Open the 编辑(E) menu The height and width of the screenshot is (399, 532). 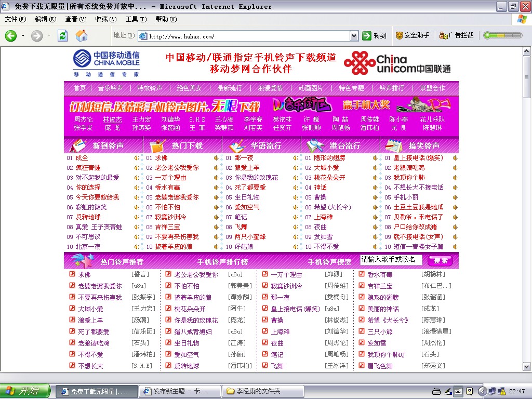tap(46, 19)
